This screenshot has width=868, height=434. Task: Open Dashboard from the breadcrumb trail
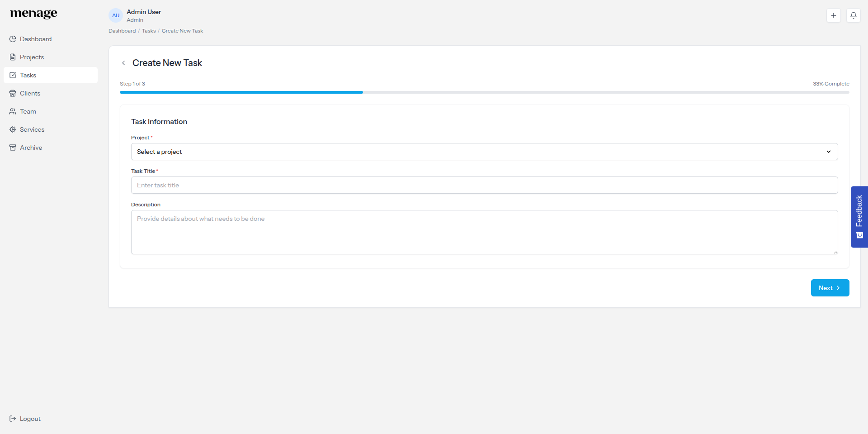[x=122, y=31]
